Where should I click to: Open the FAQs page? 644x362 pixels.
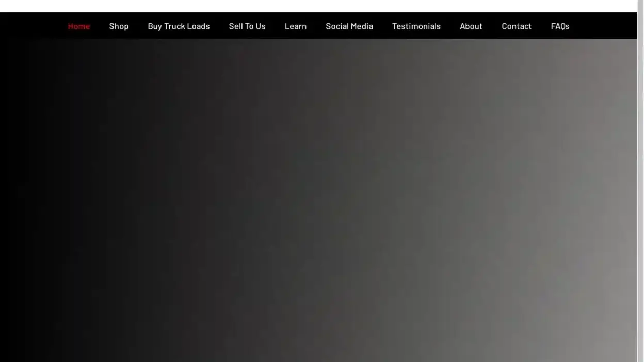point(560,26)
